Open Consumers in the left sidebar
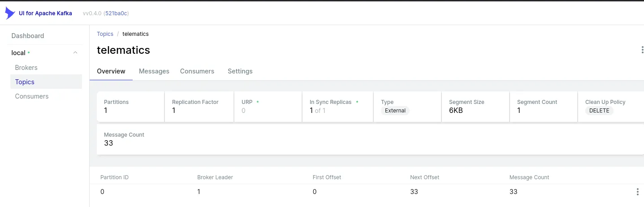644x207 pixels. (32, 96)
